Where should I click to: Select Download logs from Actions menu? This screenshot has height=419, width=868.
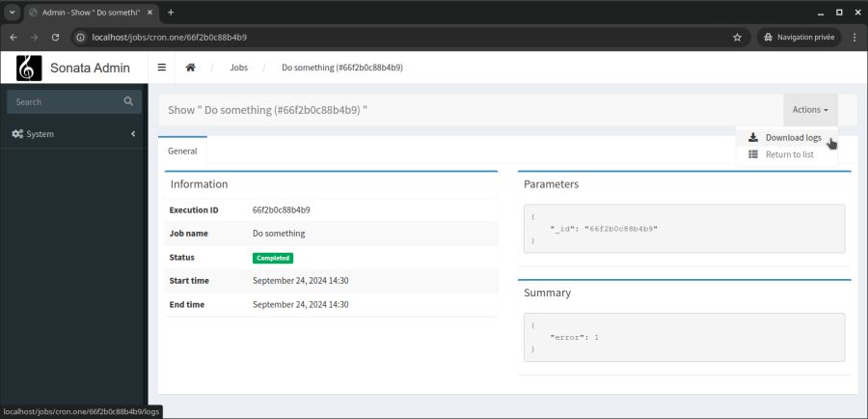click(787, 137)
